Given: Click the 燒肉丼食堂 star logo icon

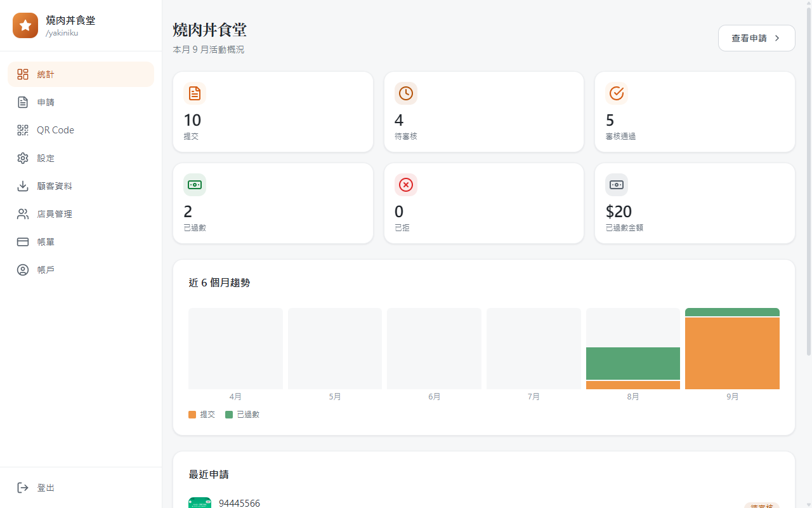Looking at the screenshot, I should point(25,25).
